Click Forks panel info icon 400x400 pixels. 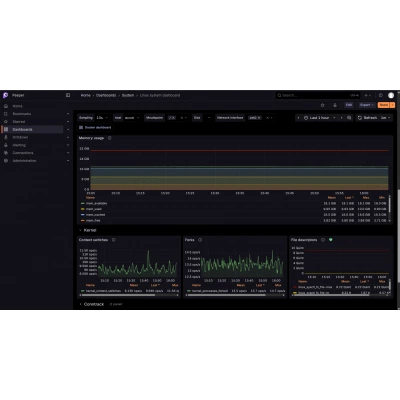point(200,240)
